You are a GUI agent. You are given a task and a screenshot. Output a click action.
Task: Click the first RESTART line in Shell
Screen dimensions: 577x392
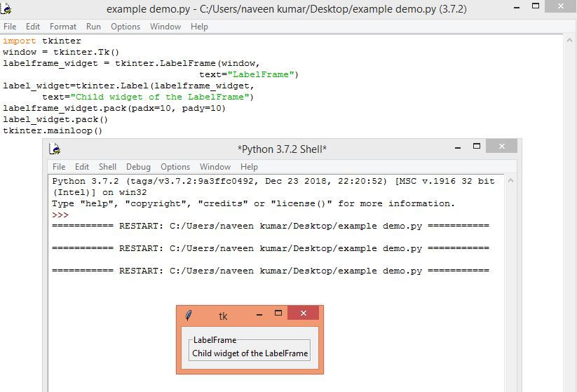tap(271, 226)
